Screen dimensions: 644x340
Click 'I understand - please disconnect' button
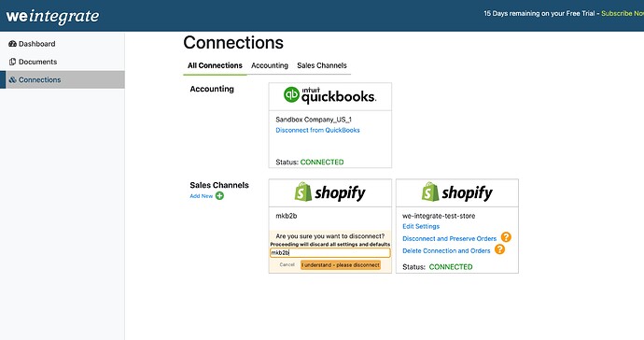pyautogui.click(x=341, y=265)
